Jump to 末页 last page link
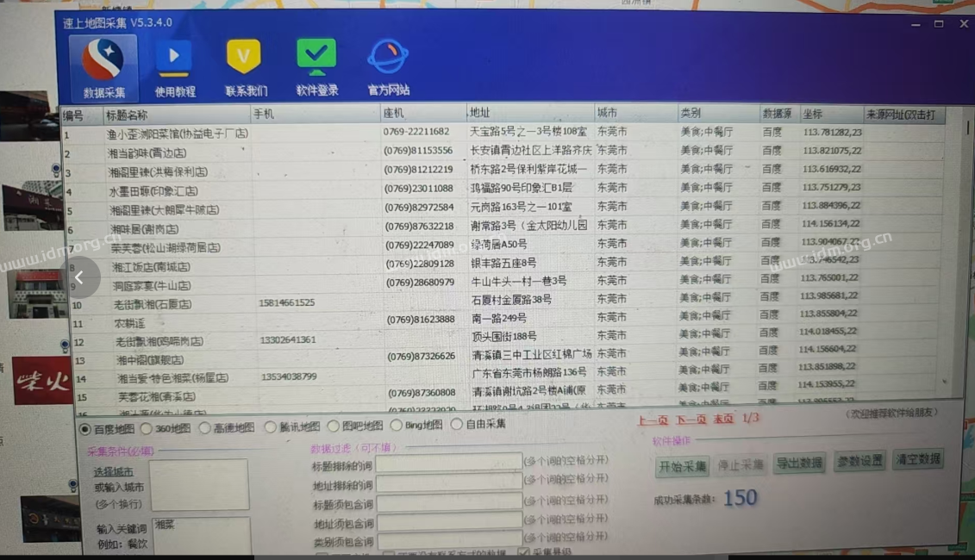The width and height of the screenshot is (975, 560). (x=722, y=419)
